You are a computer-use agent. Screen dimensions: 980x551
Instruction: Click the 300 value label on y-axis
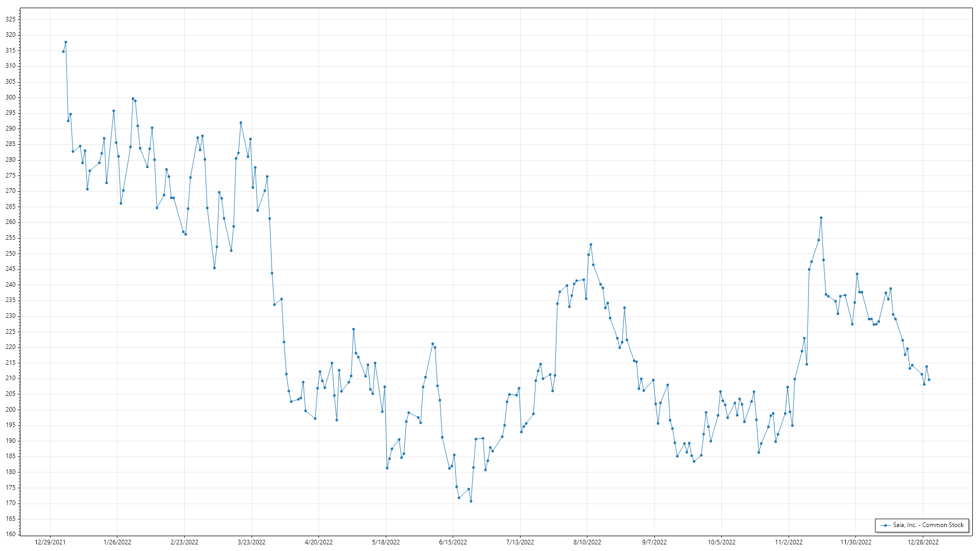11,97
